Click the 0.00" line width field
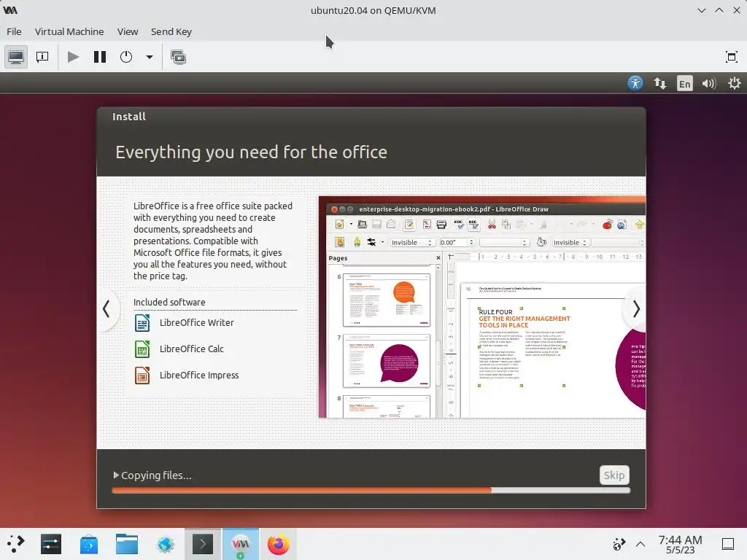 click(x=457, y=242)
